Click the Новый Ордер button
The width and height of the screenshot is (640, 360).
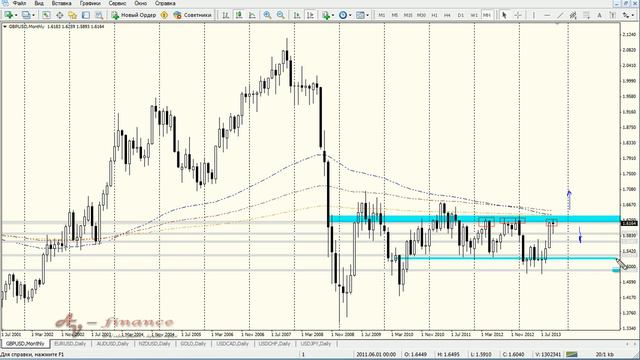[x=133, y=15]
